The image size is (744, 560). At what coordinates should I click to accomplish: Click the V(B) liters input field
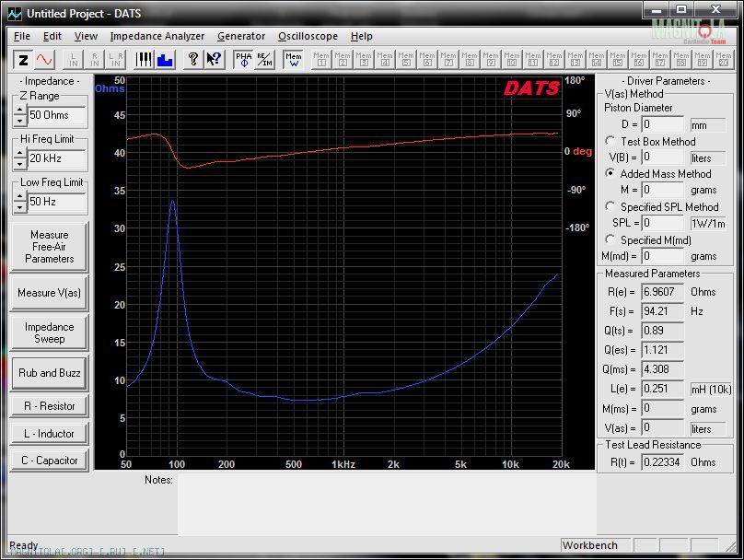pos(662,157)
